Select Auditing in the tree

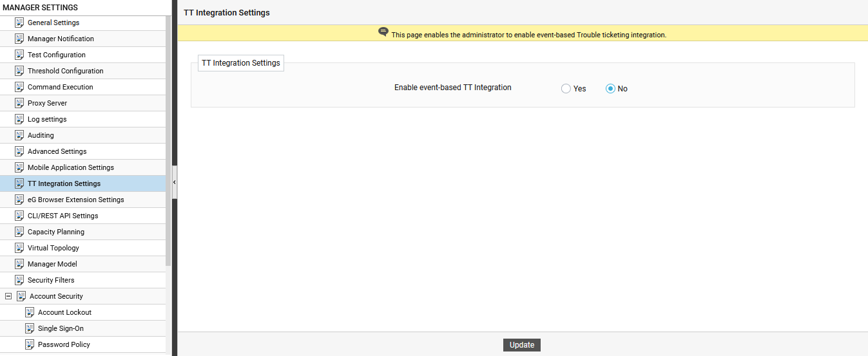pos(41,135)
